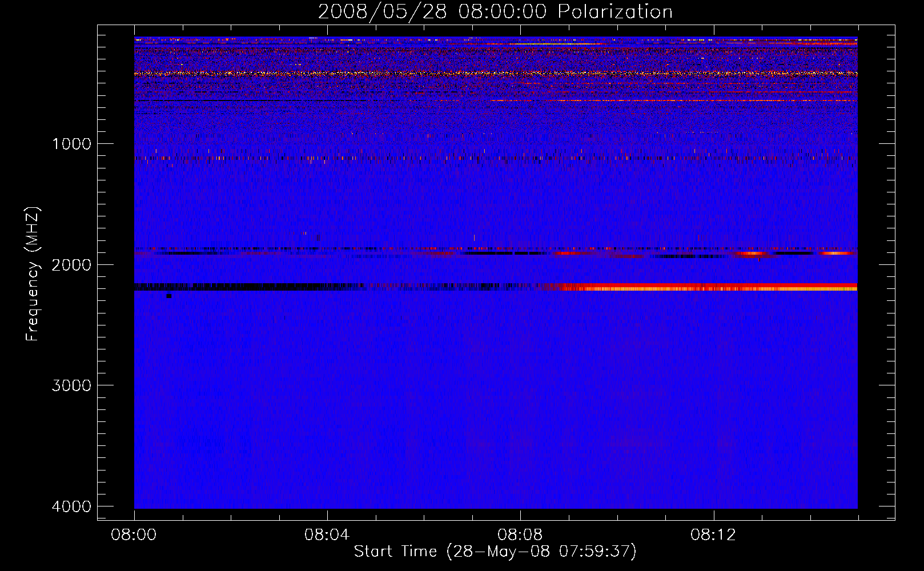Click the '08:04' time tick label
Screen dimensions: 924x571
pyautogui.click(x=327, y=535)
